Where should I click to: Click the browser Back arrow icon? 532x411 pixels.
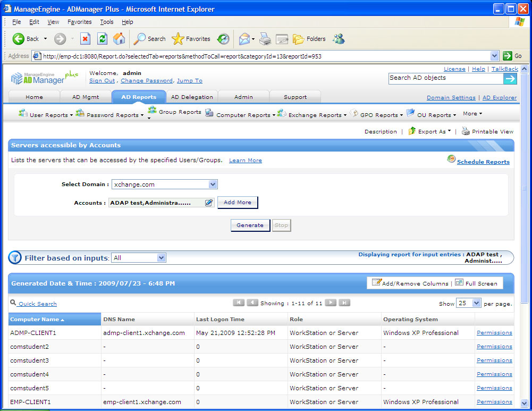[18, 39]
